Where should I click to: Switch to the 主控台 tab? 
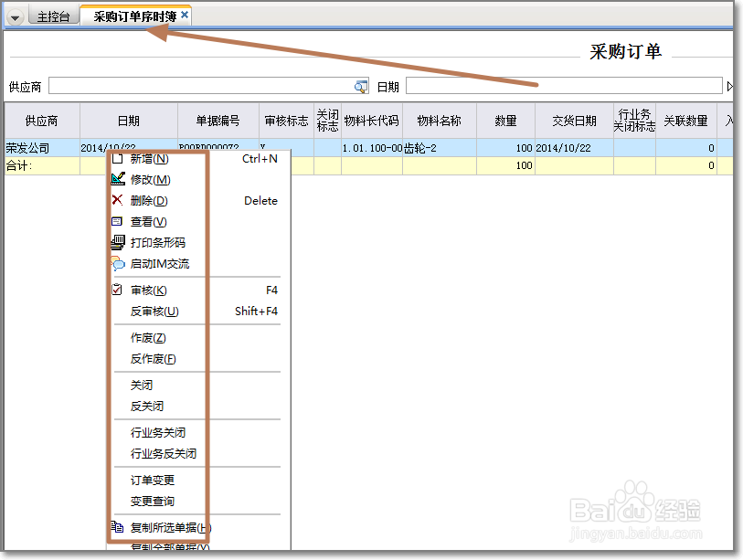click(x=53, y=16)
